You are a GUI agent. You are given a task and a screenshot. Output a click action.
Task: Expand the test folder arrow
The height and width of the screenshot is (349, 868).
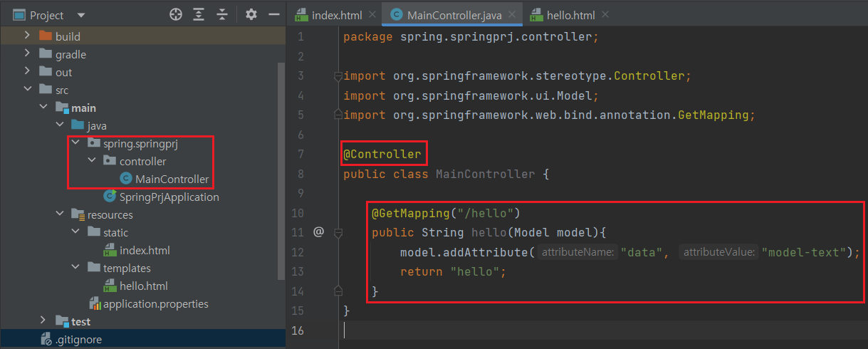pos(43,321)
